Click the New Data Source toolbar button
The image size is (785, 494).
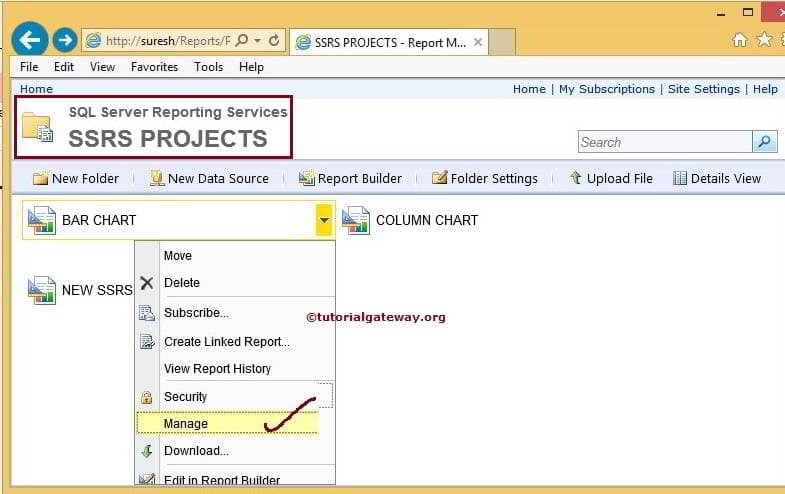pyautogui.click(x=209, y=179)
